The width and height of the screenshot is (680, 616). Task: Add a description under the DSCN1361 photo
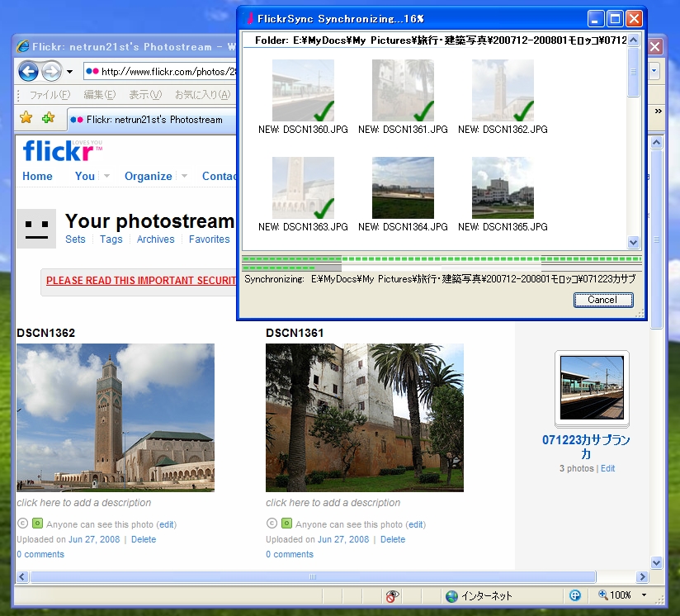click(333, 503)
